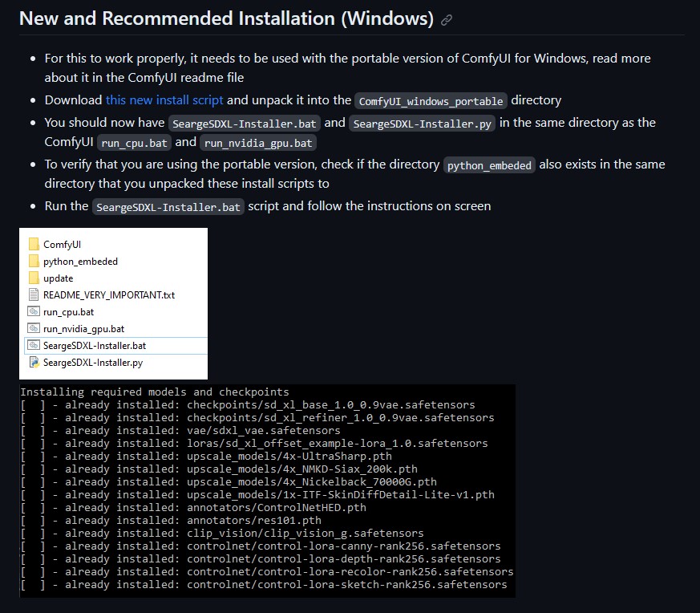
Task: Click the run_cpu.bat file icon in listing
Action: pos(34,311)
